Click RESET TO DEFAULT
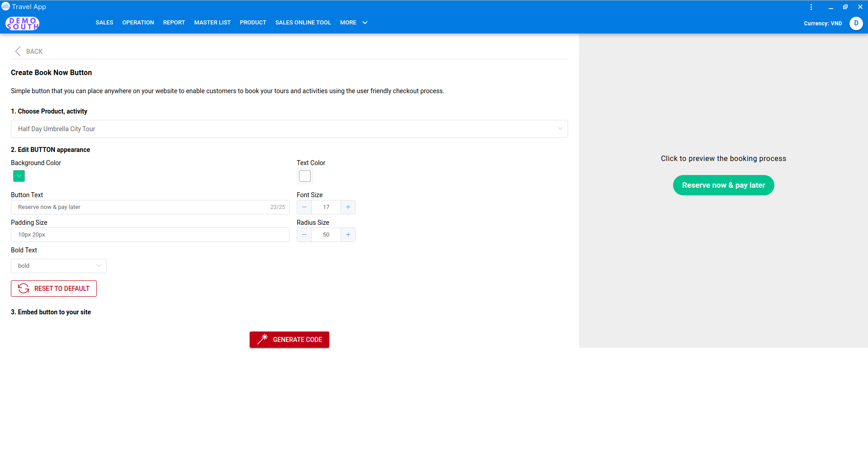This screenshot has height=474, width=868. (53, 288)
